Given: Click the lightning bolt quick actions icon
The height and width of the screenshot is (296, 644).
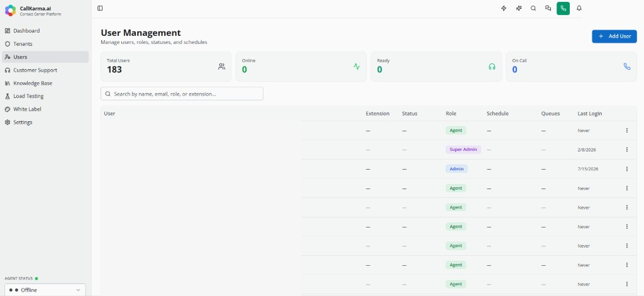Looking at the screenshot, I should tap(504, 8).
